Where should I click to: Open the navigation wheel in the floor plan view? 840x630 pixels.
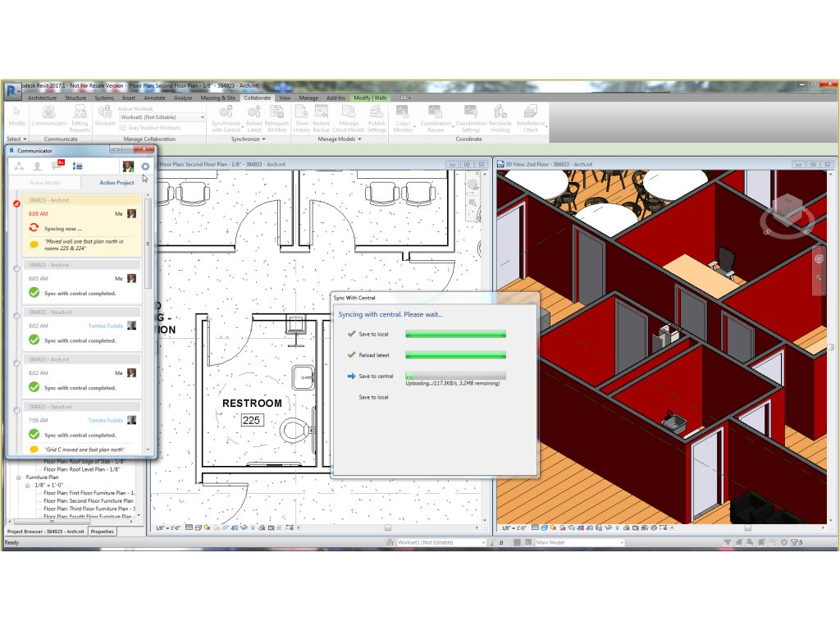tap(472, 185)
